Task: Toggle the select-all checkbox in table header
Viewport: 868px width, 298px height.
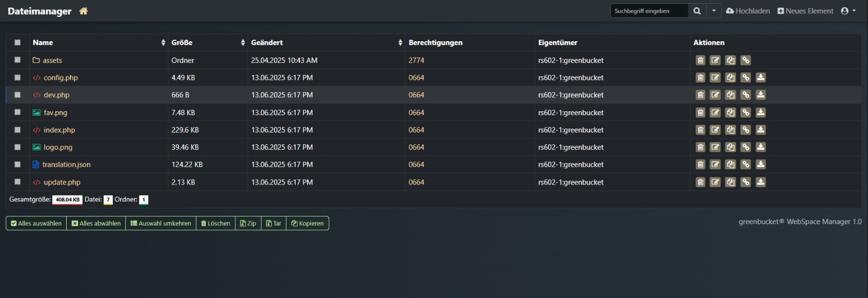Action: [x=17, y=42]
